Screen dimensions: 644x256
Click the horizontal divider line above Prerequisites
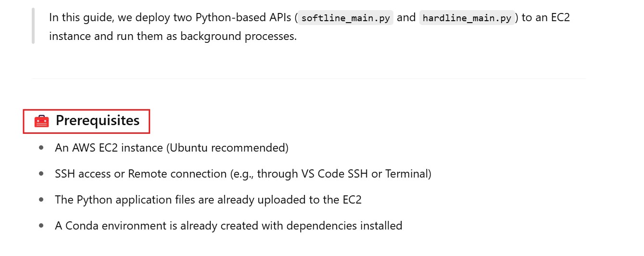[x=308, y=78]
